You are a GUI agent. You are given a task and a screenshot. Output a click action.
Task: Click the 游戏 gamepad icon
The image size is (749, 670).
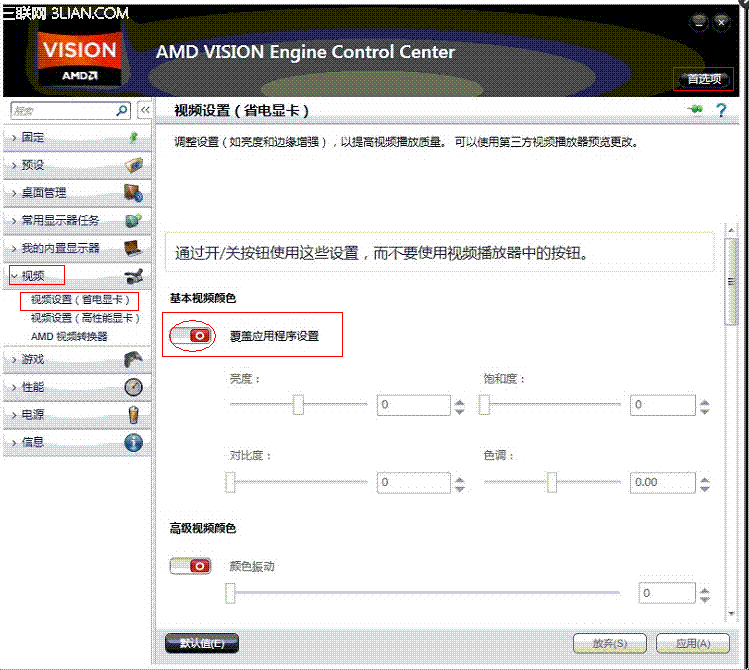(133, 359)
